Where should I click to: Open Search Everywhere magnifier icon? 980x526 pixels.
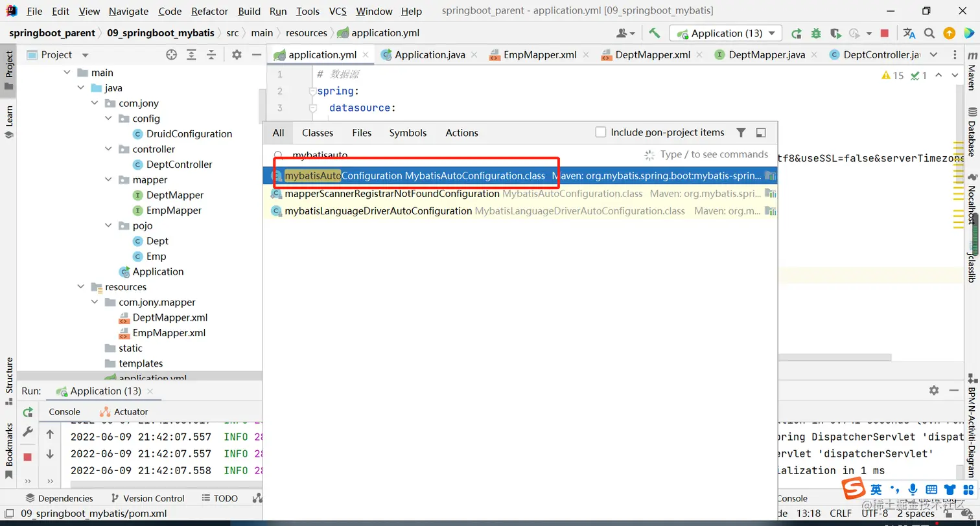(929, 33)
